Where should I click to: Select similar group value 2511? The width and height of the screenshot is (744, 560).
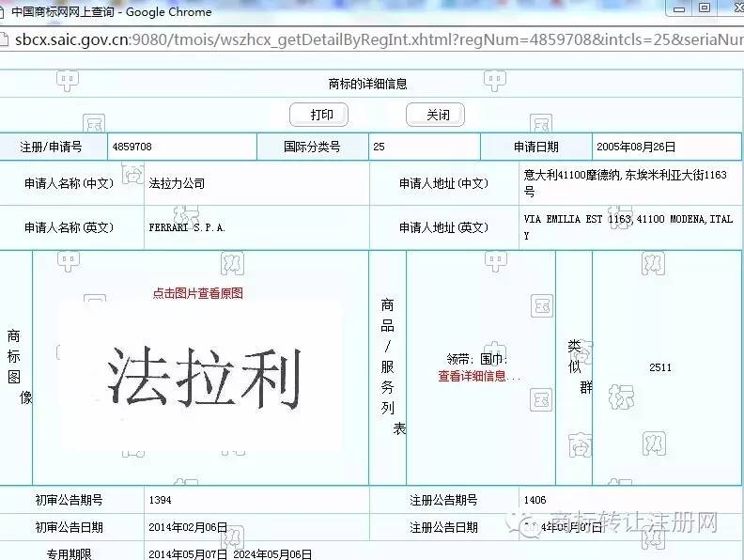pos(660,367)
